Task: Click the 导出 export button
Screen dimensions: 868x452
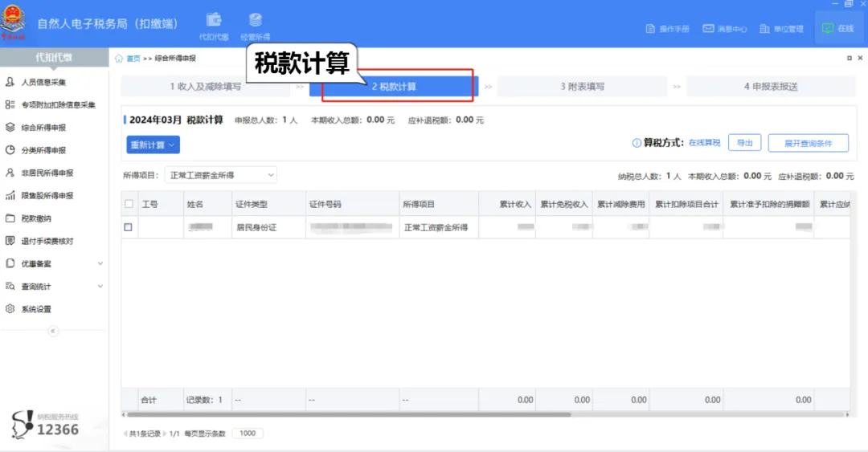Action: [744, 143]
